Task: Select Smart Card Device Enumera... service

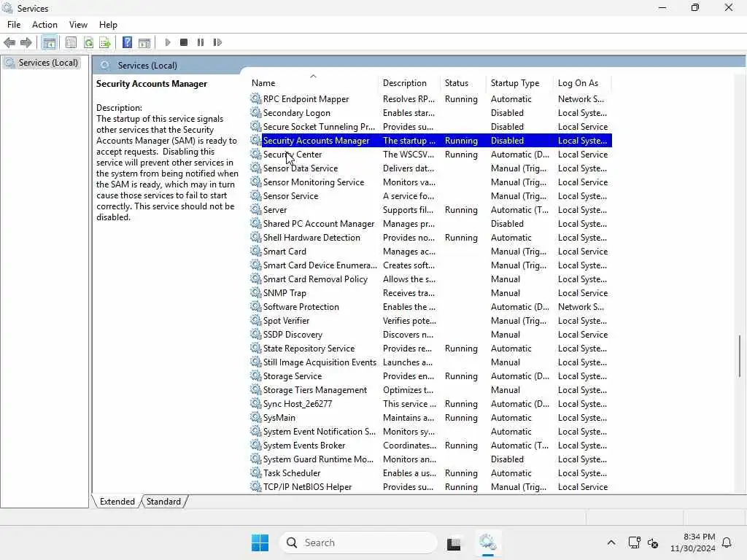Action: (x=430, y=265)
